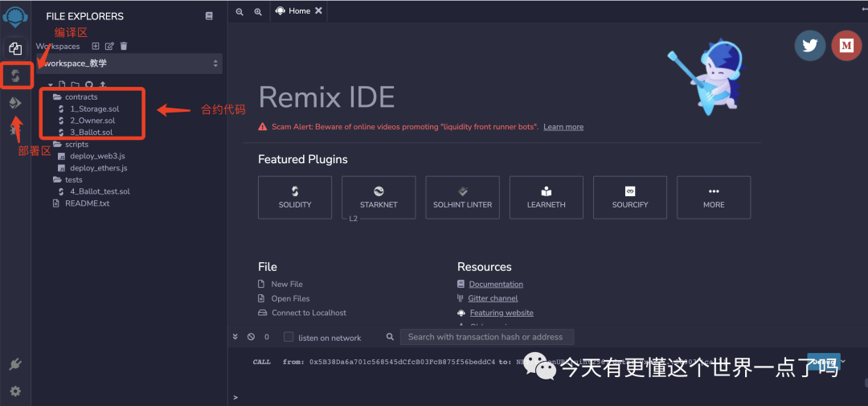Delete workspace using the trash icon
The width and height of the screenshot is (868, 406).
(124, 46)
